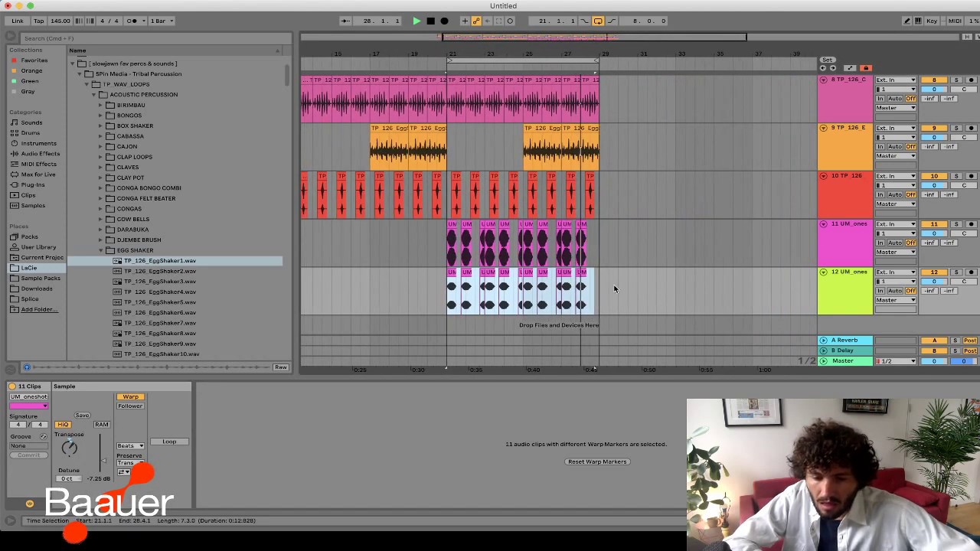Click the Transpose knob
This screenshot has width=980, height=551.
(x=69, y=448)
